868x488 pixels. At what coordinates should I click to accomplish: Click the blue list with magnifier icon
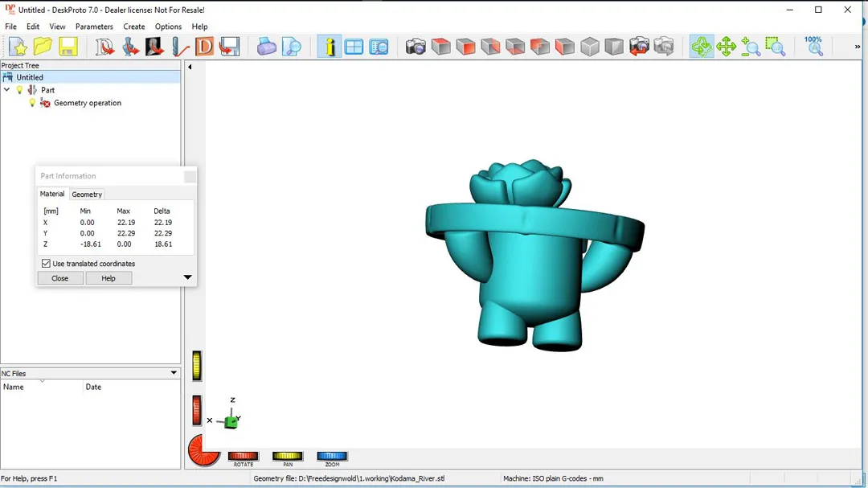(379, 47)
